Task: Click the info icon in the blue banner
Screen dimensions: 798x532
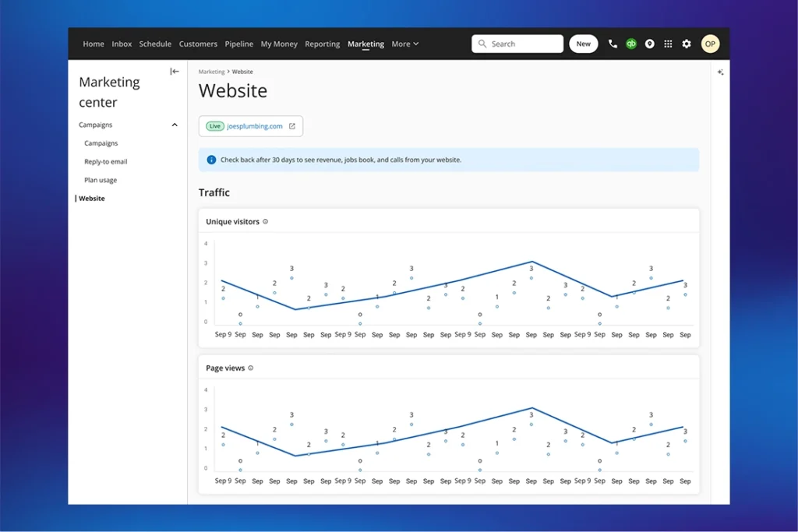Action: coord(211,160)
